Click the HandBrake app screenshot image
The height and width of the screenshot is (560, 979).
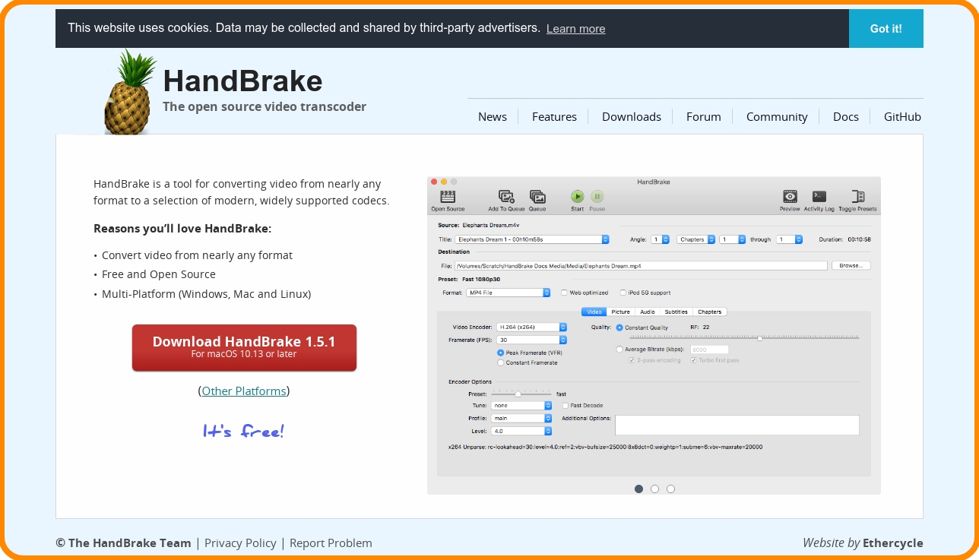point(654,335)
